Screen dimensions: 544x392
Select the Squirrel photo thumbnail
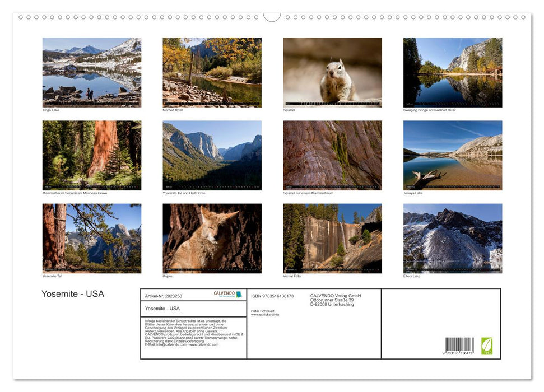(x=332, y=72)
